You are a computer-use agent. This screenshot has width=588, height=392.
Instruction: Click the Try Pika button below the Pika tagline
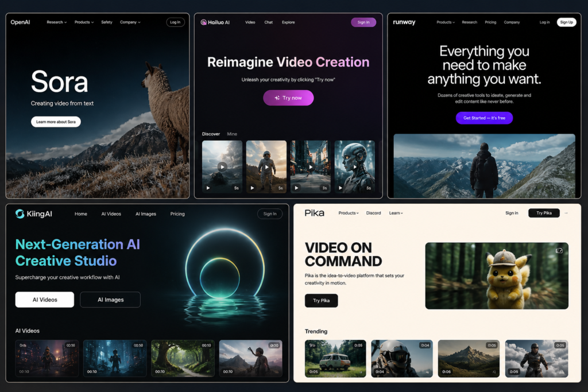322,301
